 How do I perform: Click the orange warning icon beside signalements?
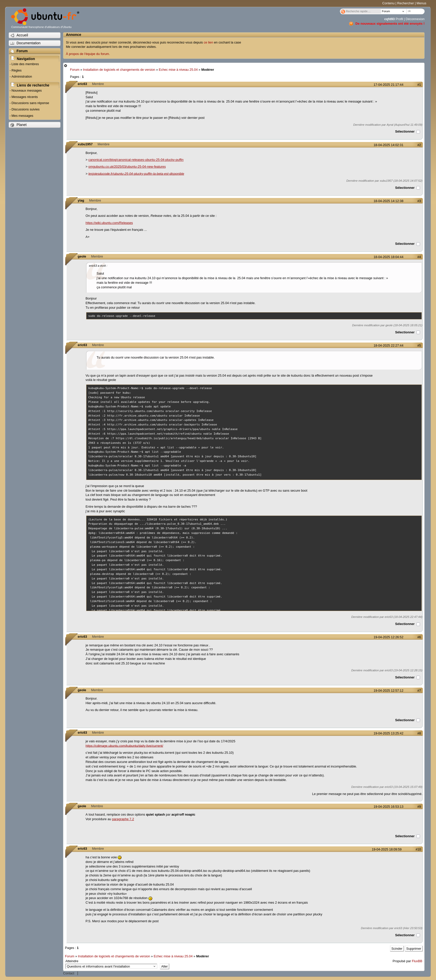coord(351,24)
